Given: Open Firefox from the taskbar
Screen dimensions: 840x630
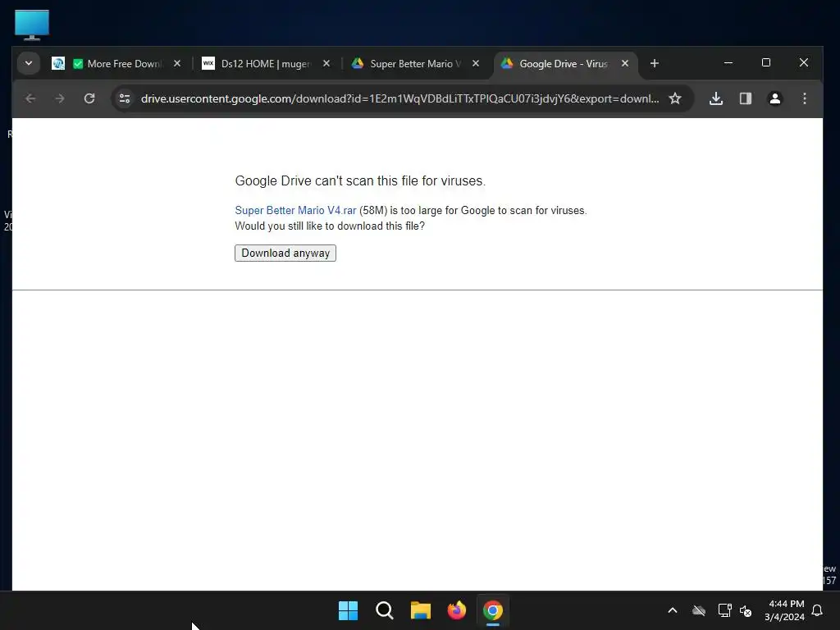Looking at the screenshot, I should [456, 610].
